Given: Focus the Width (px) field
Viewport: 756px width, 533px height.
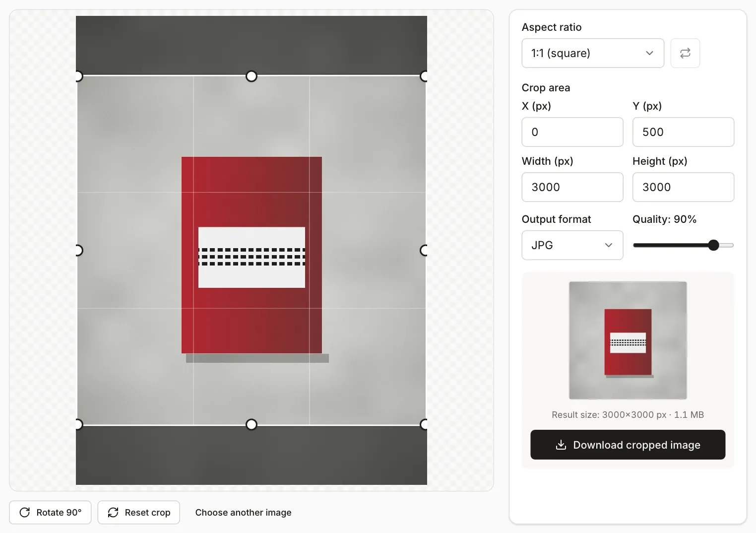Looking at the screenshot, I should click(572, 187).
